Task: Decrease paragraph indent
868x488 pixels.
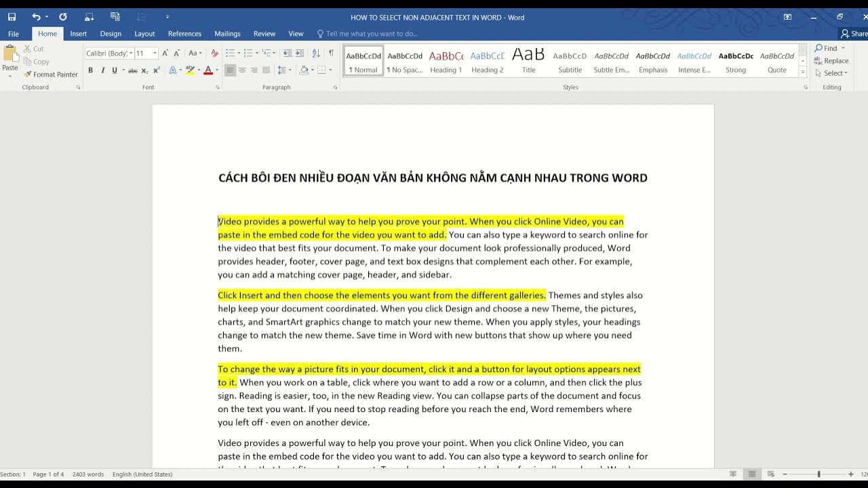Action: point(288,53)
